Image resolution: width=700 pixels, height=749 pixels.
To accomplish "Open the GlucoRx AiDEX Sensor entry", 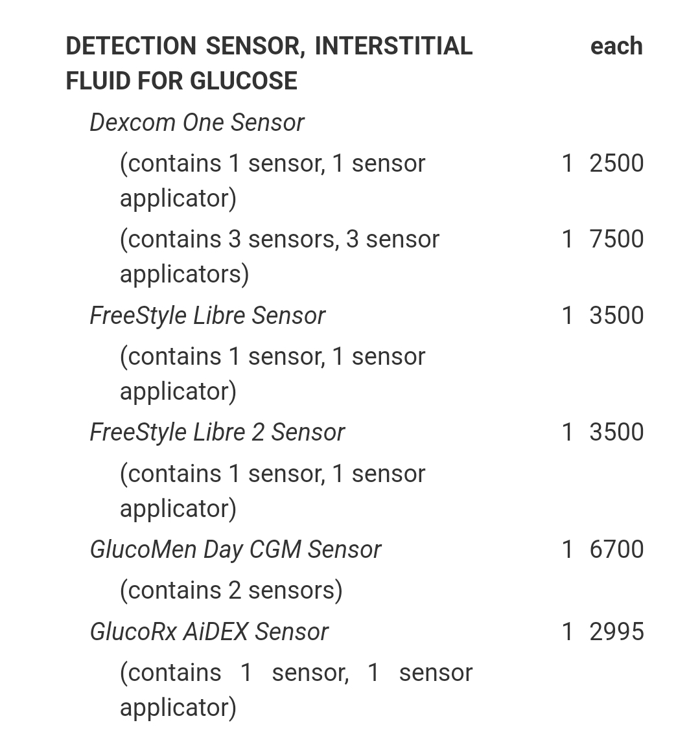I will tap(209, 632).
